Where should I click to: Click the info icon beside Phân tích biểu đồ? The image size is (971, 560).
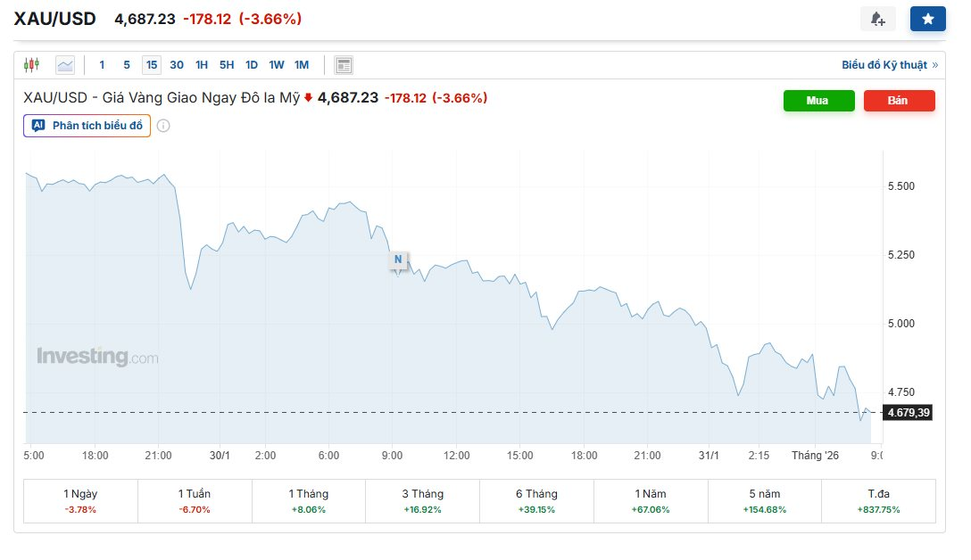[x=163, y=126]
